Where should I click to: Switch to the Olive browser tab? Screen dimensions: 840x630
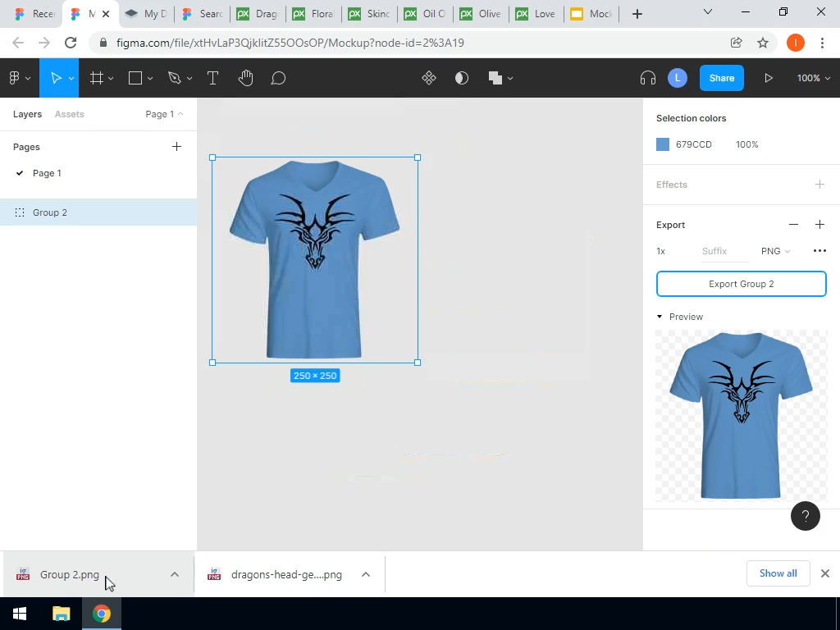481,14
